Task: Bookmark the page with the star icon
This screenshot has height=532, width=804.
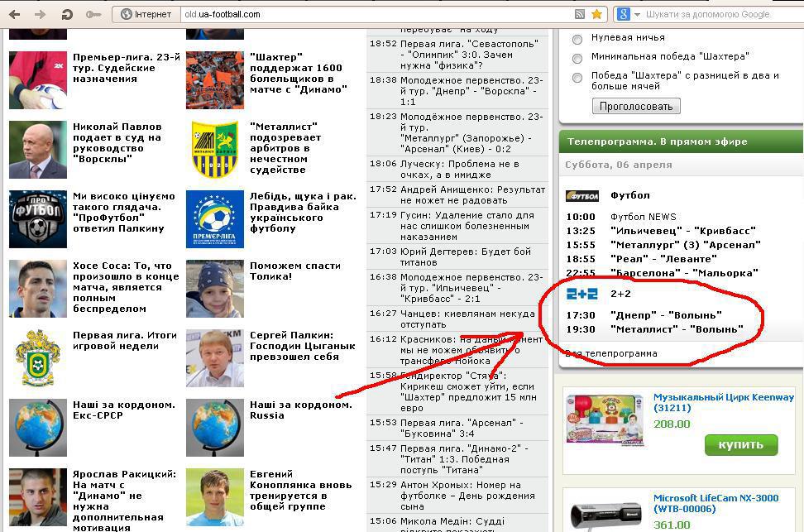Action: 596,14
